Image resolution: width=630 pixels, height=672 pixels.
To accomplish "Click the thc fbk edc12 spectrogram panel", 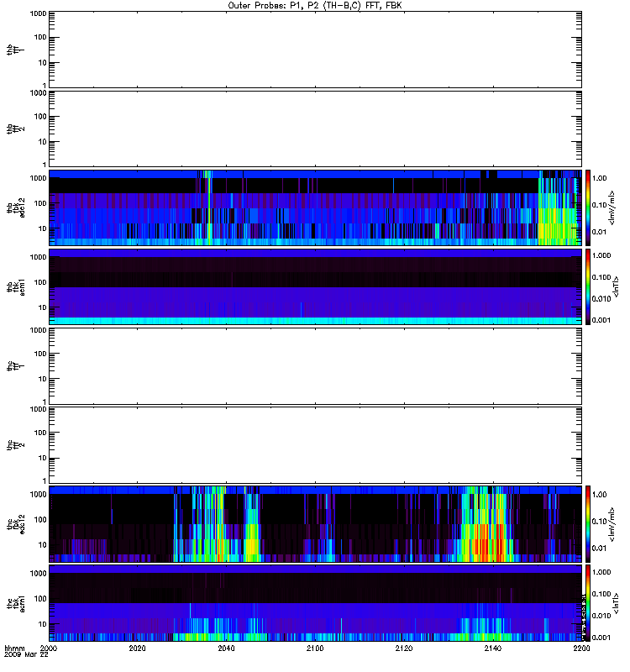I will pyautogui.click(x=315, y=523).
